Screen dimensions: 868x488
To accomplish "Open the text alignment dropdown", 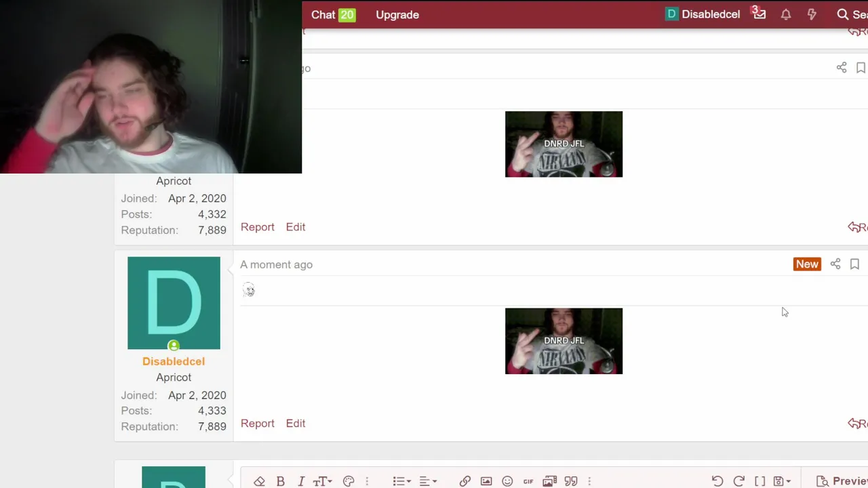I will pyautogui.click(x=428, y=481).
